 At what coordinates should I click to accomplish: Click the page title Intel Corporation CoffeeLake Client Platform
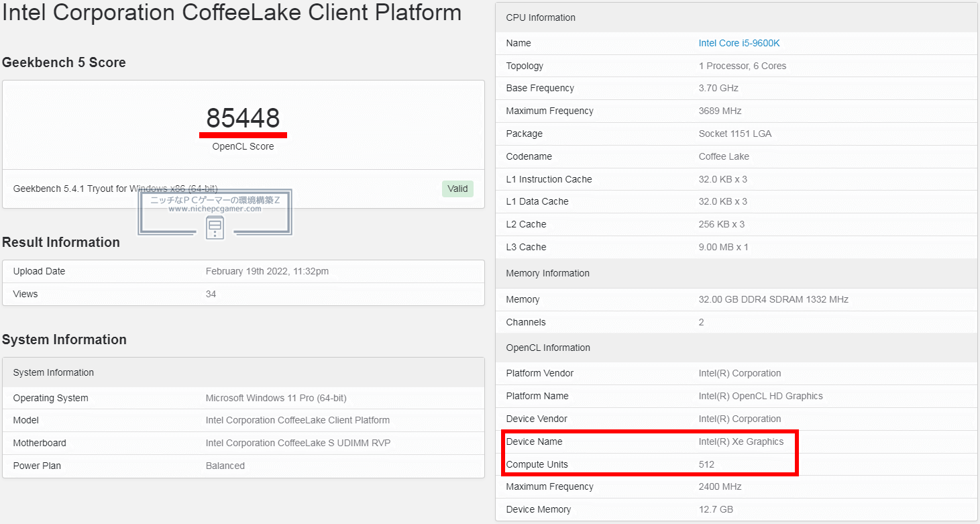point(232,12)
